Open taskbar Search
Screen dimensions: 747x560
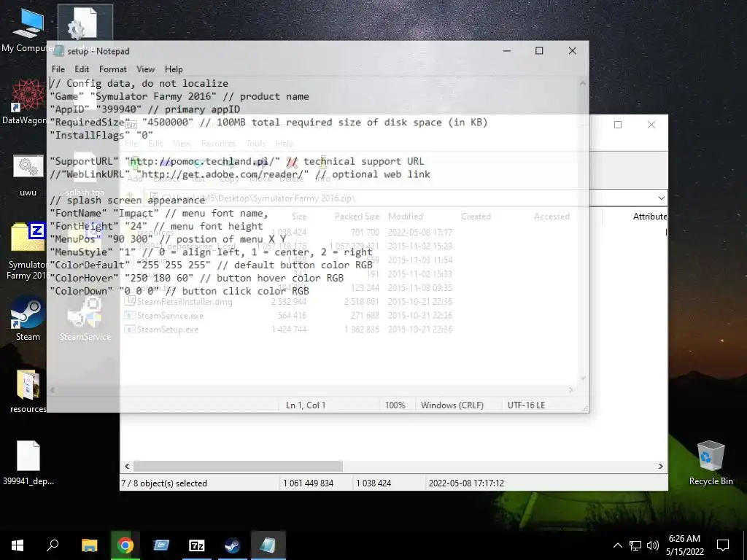(53, 545)
